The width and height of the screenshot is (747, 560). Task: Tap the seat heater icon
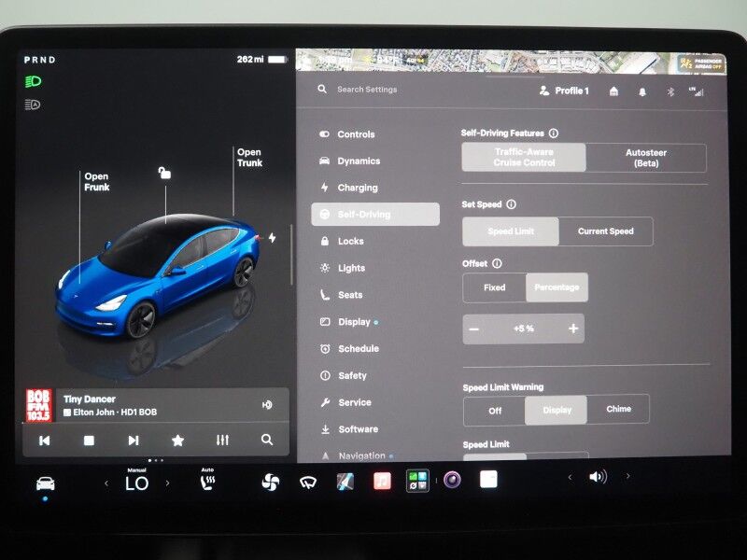click(x=207, y=482)
